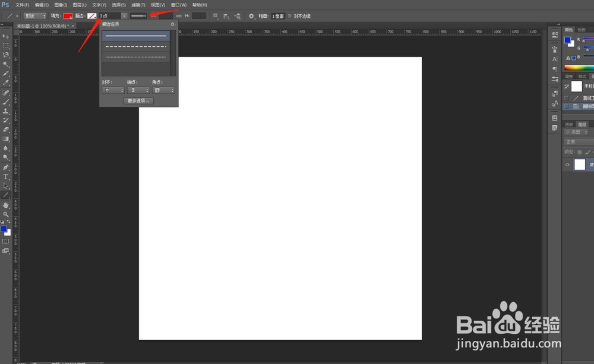Choose dashed line stroke preset

[135, 46]
